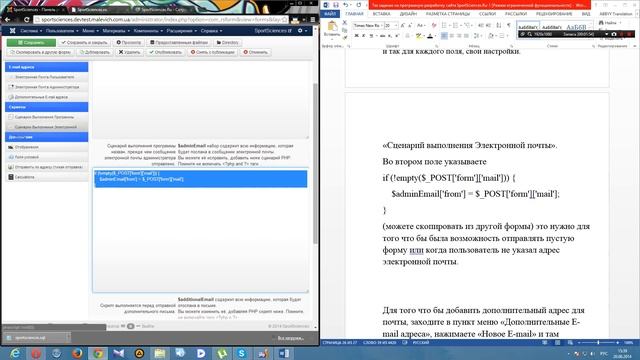The image size is (640, 360).
Task: Open the Материалы dropdown menu
Action: pyautogui.click(x=116, y=31)
